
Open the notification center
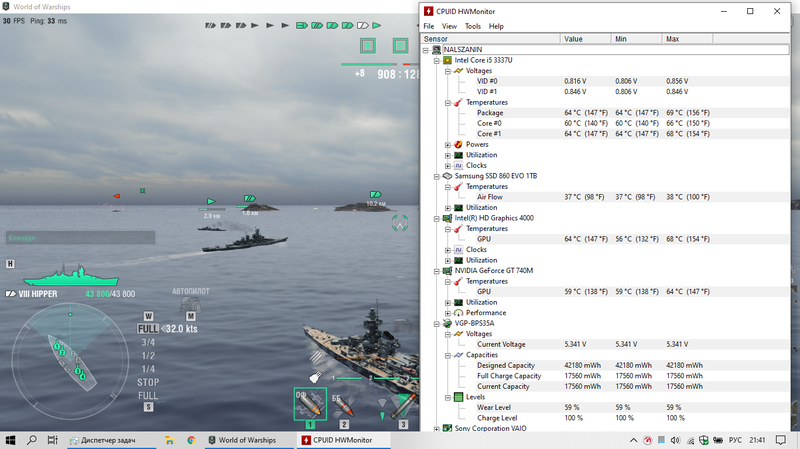(781, 440)
